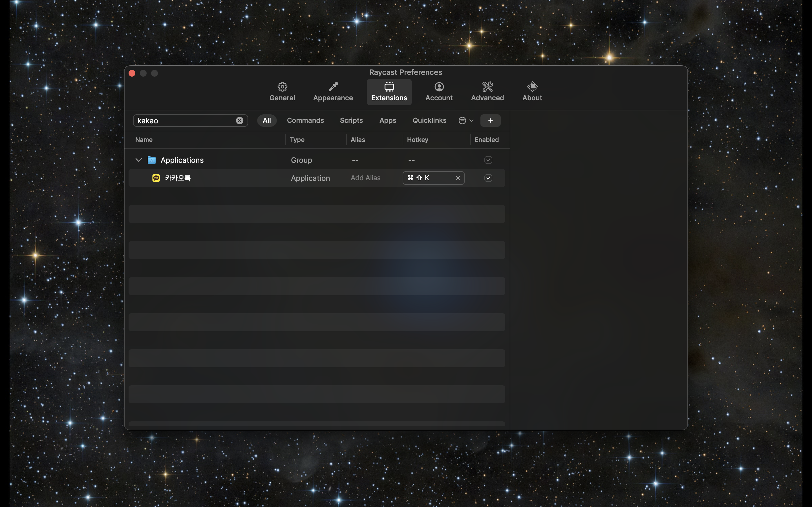Remove the Cmd+Shift+K hotkey
812x507 pixels.
click(x=457, y=178)
